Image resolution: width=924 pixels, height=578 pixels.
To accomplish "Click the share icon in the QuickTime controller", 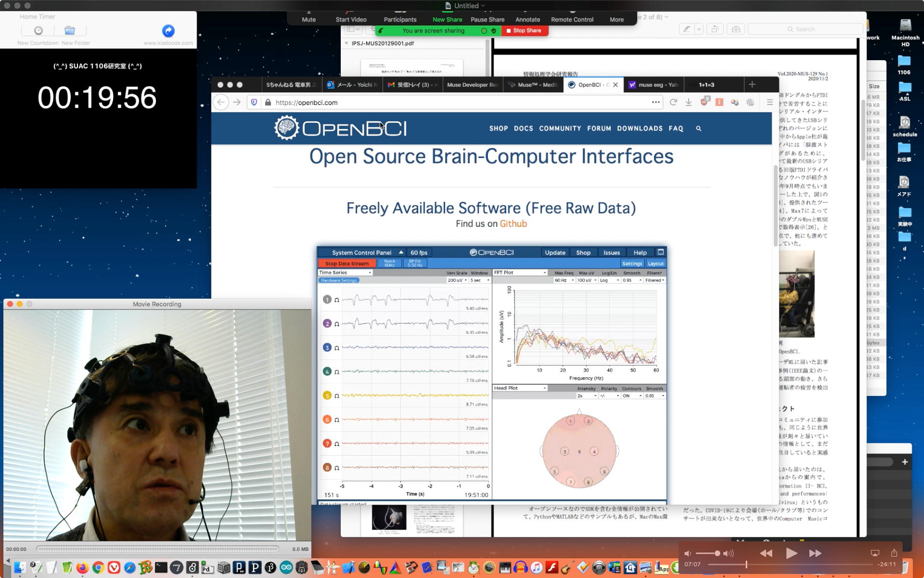I will [894, 553].
